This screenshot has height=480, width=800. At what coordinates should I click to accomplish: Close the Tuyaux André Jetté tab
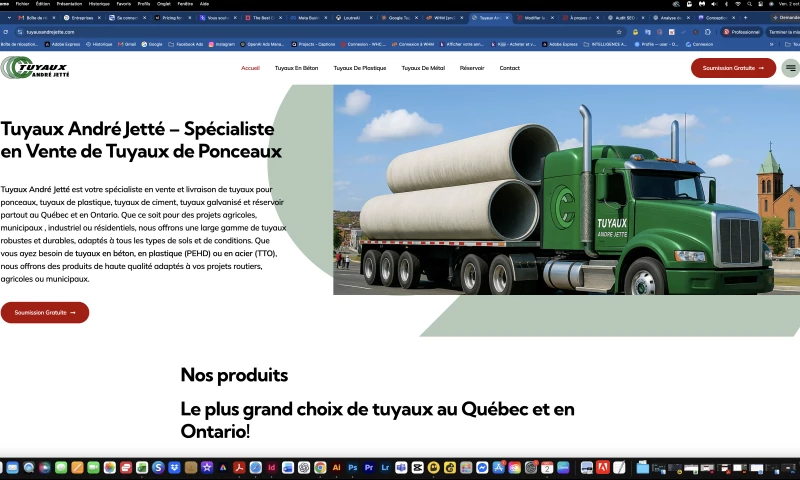tap(507, 17)
